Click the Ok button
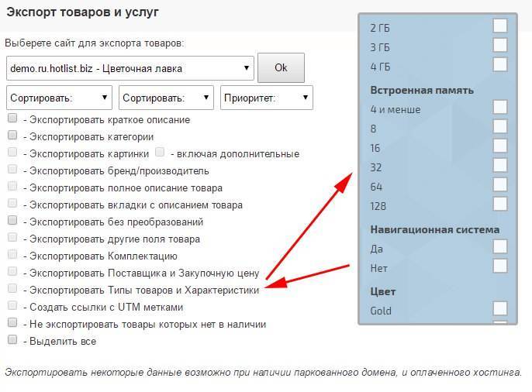 tap(281, 68)
